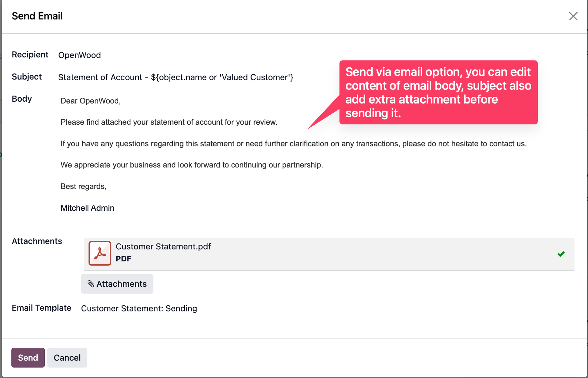Click the Attachments section label
This screenshot has height=378, width=588.
click(x=37, y=241)
